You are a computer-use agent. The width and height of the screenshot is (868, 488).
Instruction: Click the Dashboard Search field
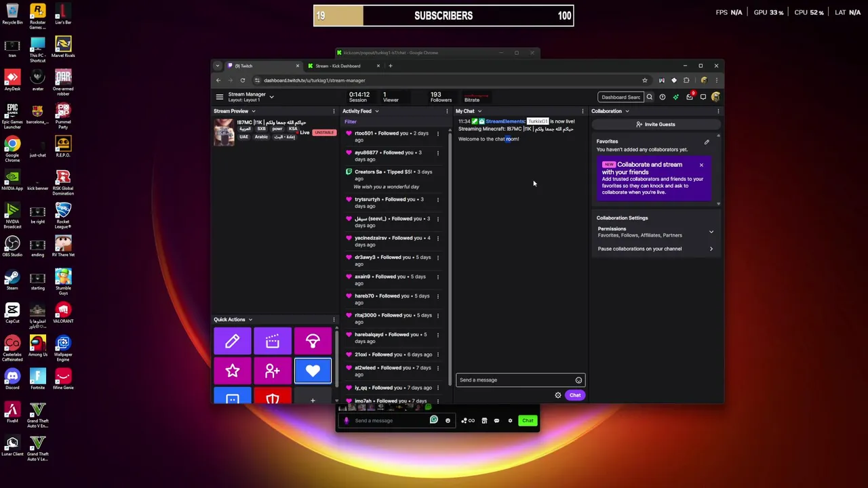[x=620, y=97]
